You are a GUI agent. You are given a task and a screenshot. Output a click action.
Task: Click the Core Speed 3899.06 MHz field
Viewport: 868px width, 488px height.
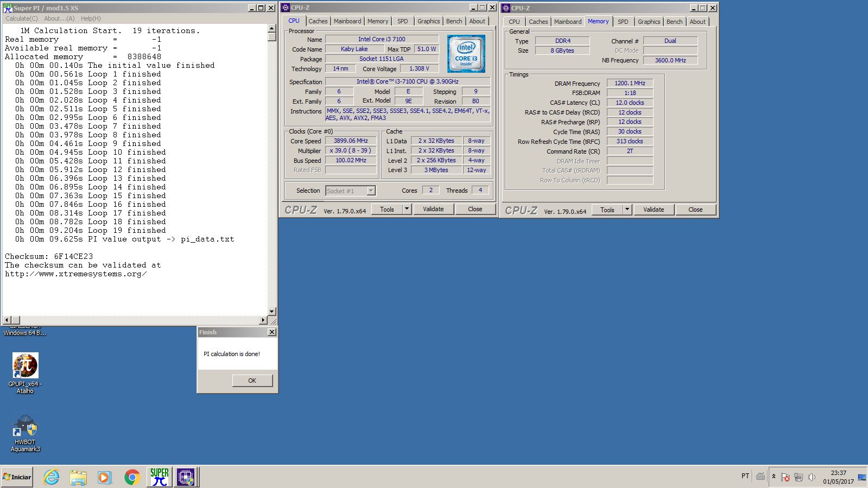pos(351,141)
